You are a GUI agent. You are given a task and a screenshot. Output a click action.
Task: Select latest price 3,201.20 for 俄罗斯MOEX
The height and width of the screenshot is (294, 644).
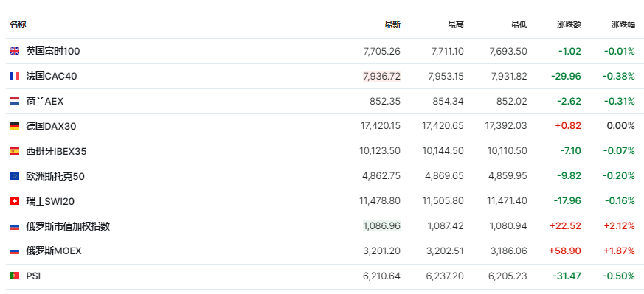[x=382, y=251]
